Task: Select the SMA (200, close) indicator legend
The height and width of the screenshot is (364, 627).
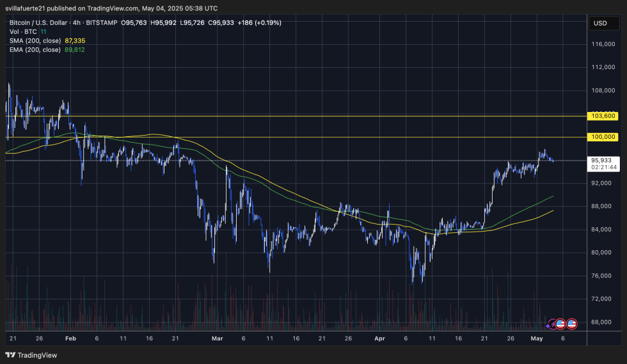Action: point(35,40)
